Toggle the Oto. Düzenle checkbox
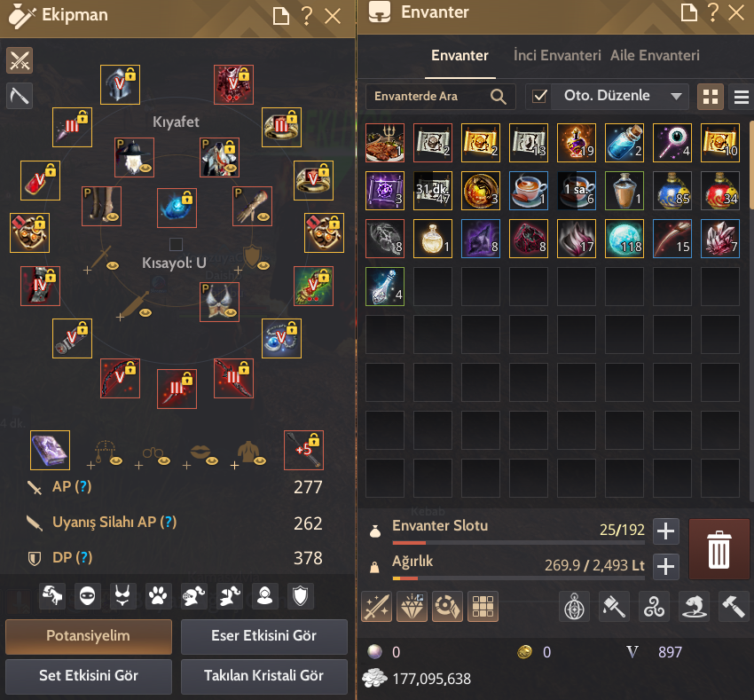The width and height of the screenshot is (754, 700). (539, 96)
